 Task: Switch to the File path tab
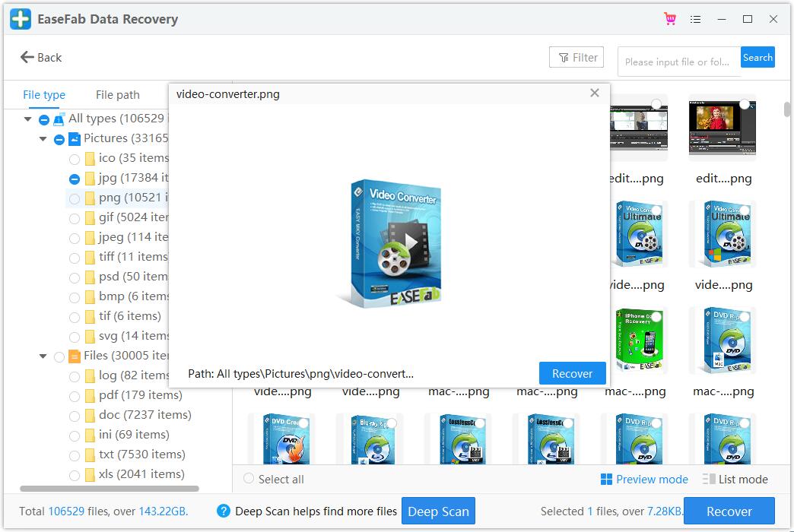click(116, 94)
